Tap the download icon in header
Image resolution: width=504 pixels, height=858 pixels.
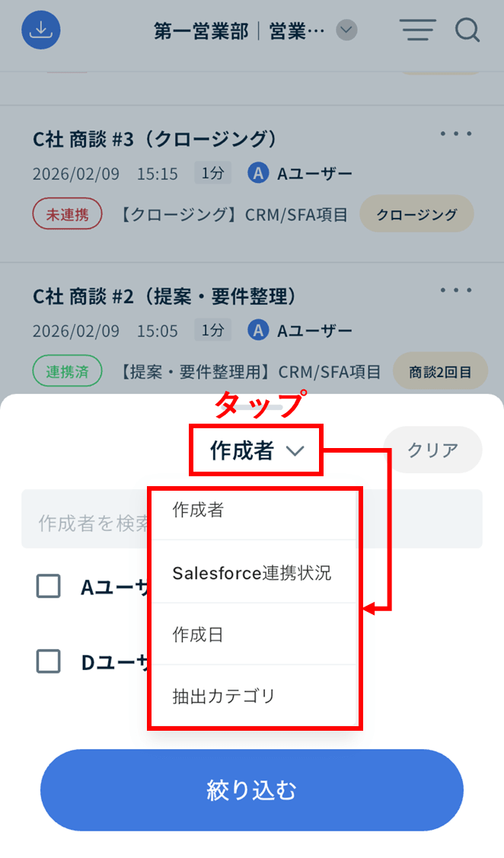click(41, 30)
